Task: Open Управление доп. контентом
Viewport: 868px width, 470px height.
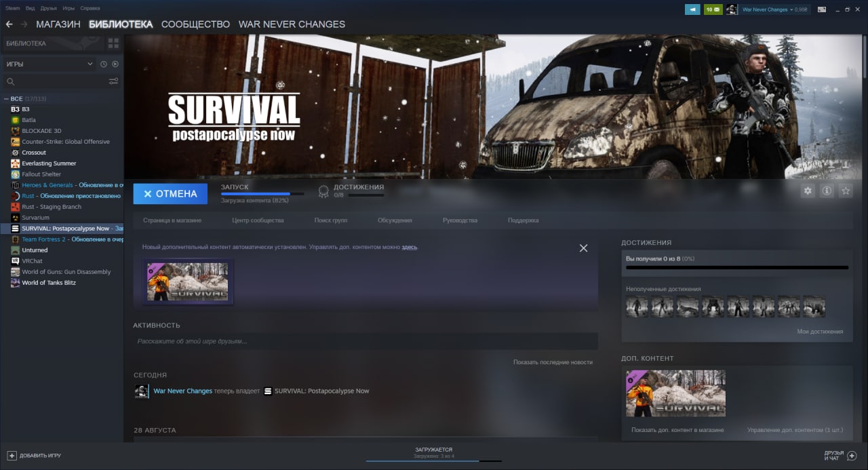Action: click(x=795, y=430)
